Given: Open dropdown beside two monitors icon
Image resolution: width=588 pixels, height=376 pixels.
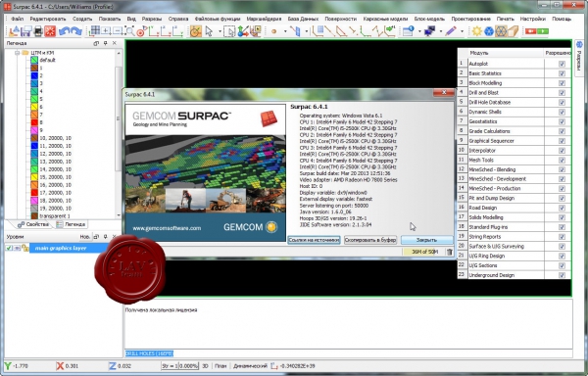Looking at the screenshot, I should (441, 31).
